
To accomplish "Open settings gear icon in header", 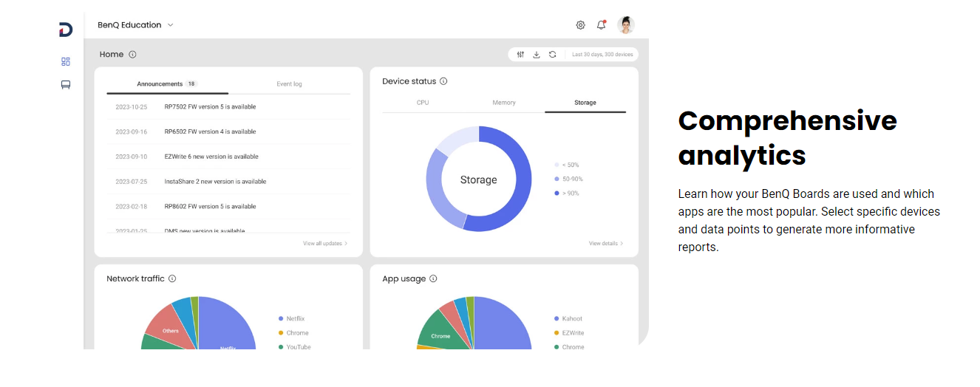I will point(580,25).
